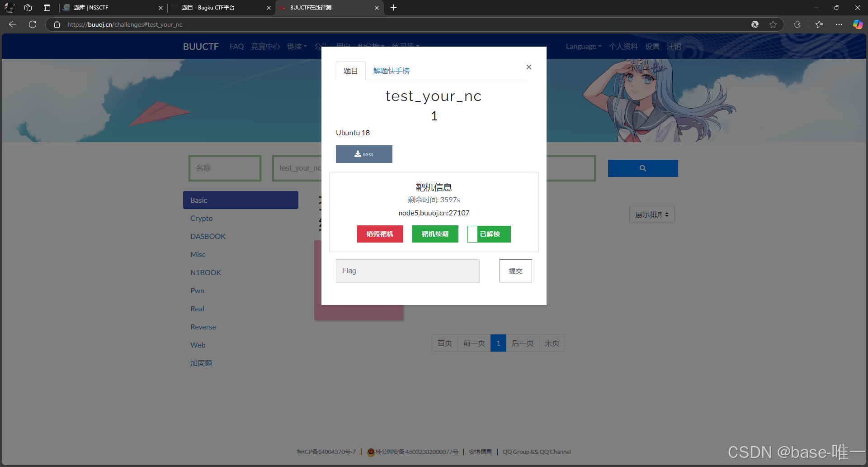Toggle the 已解锁 solved switch
Viewport: 868px width, 467px height.
point(473,234)
